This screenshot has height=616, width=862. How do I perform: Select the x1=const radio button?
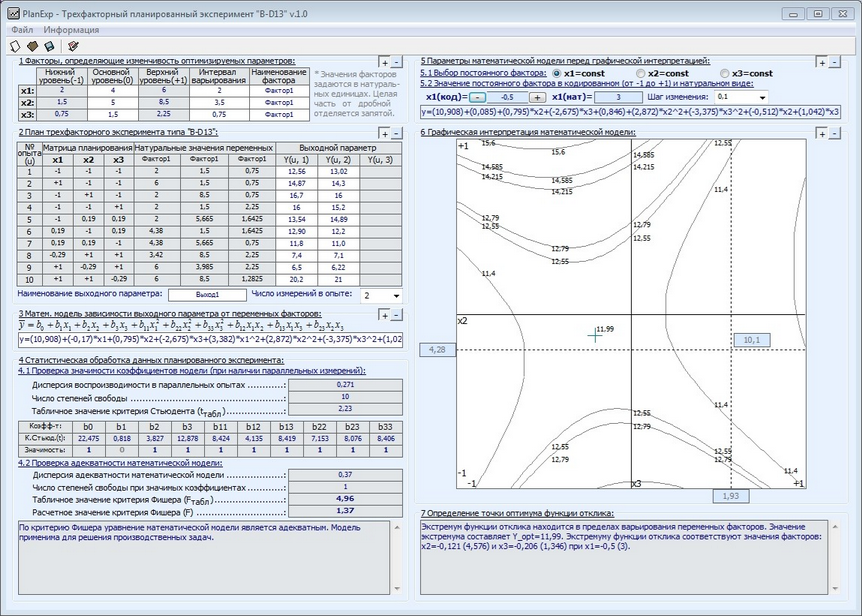[x=556, y=73]
